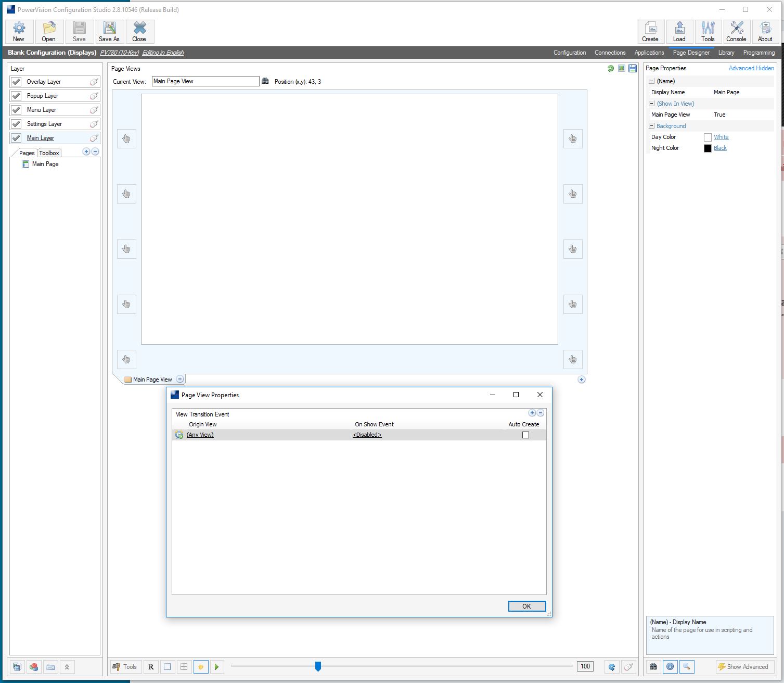Image resolution: width=784 pixels, height=683 pixels.
Task: Collapse the Background property group
Action: (x=652, y=126)
